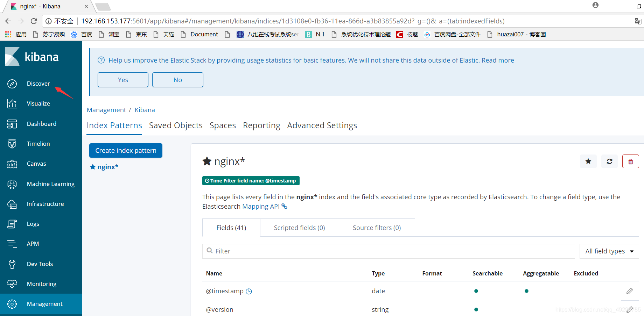
Task: Click the Management breadcrumb link
Action: [106, 110]
